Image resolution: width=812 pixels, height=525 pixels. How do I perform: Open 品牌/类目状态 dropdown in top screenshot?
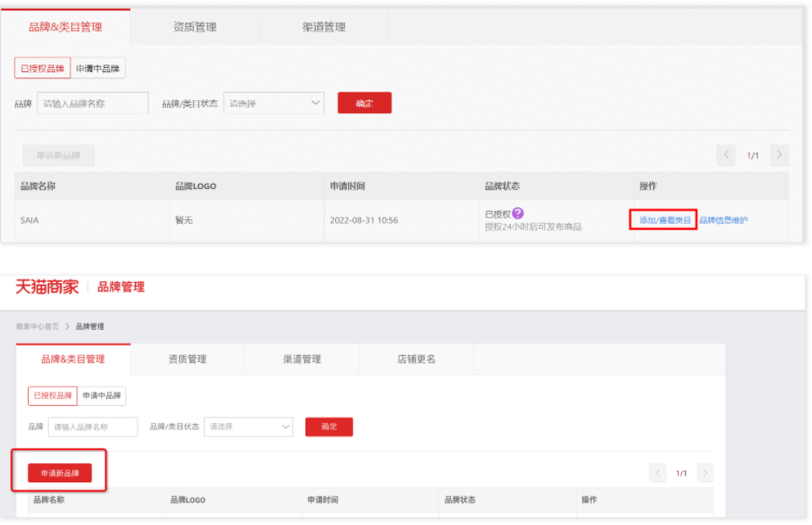(274, 104)
